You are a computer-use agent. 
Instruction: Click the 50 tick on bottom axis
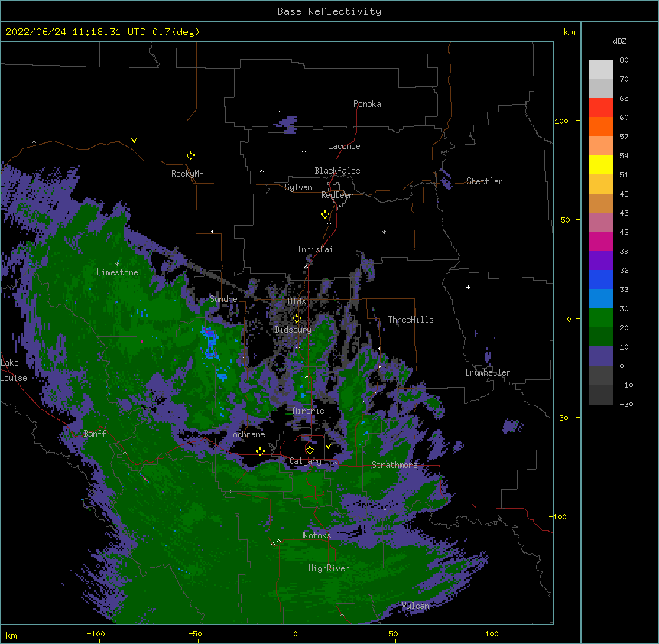coord(393,633)
